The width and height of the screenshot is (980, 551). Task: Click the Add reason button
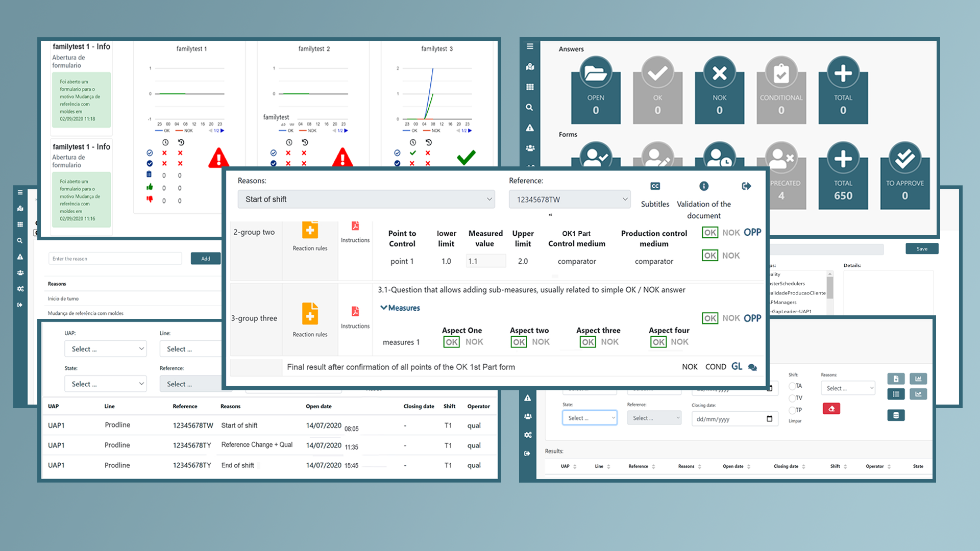tap(206, 259)
